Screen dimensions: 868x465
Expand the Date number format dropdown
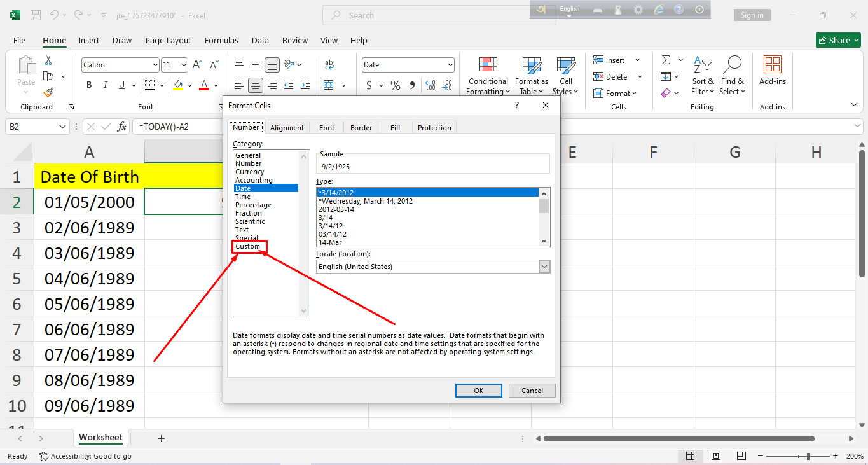(x=450, y=65)
